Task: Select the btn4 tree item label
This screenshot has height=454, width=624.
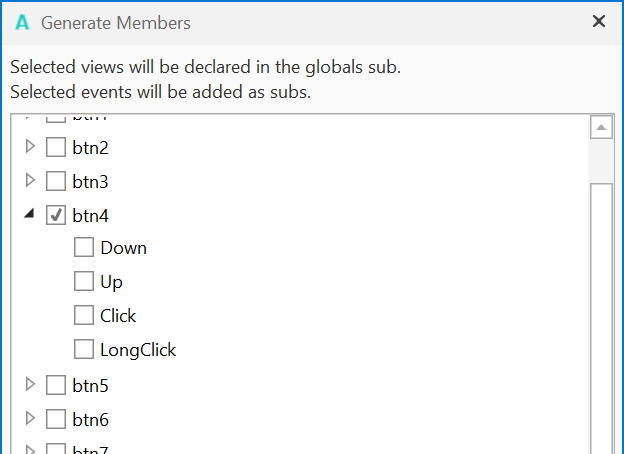Action: (90, 215)
